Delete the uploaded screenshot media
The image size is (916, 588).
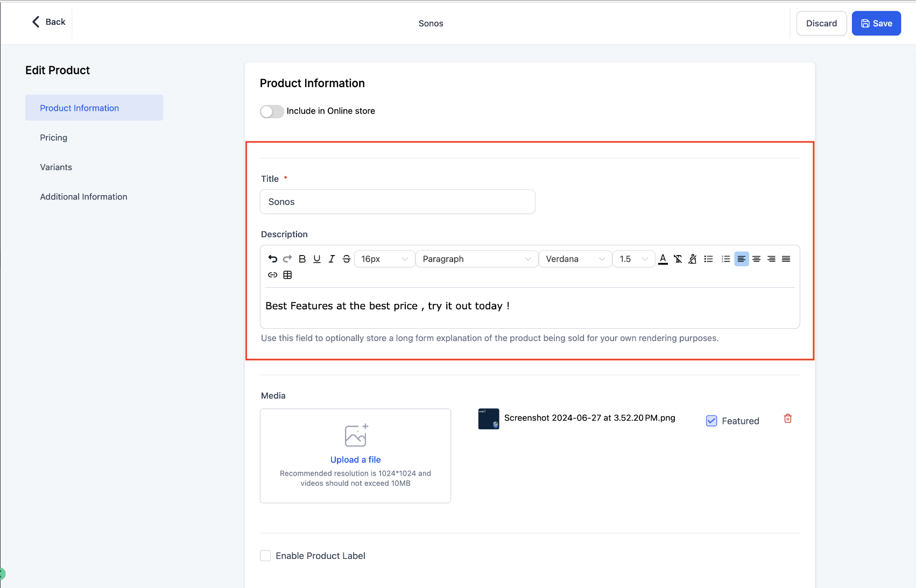point(788,419)
